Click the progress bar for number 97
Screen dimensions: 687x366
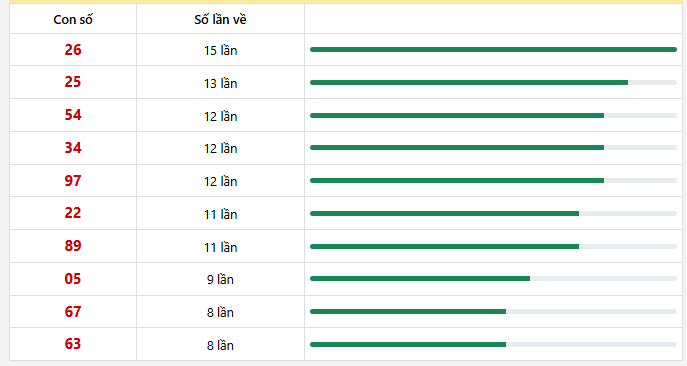tap(493, 181)
